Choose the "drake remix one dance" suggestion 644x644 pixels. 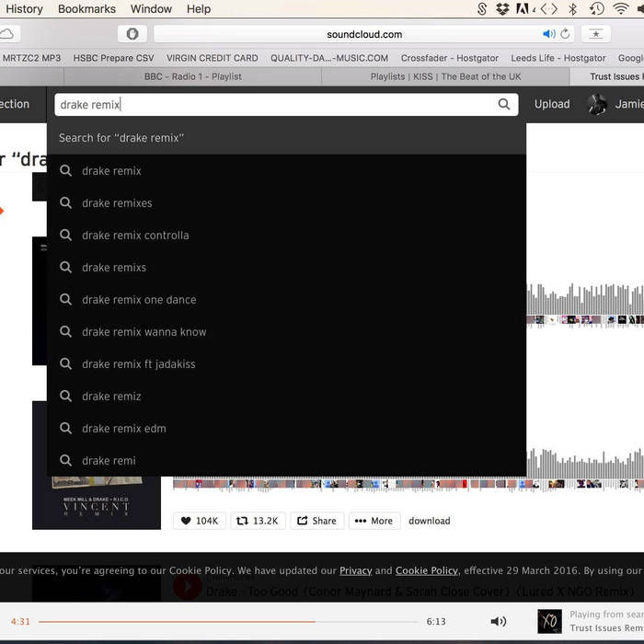tap(139, 300)
